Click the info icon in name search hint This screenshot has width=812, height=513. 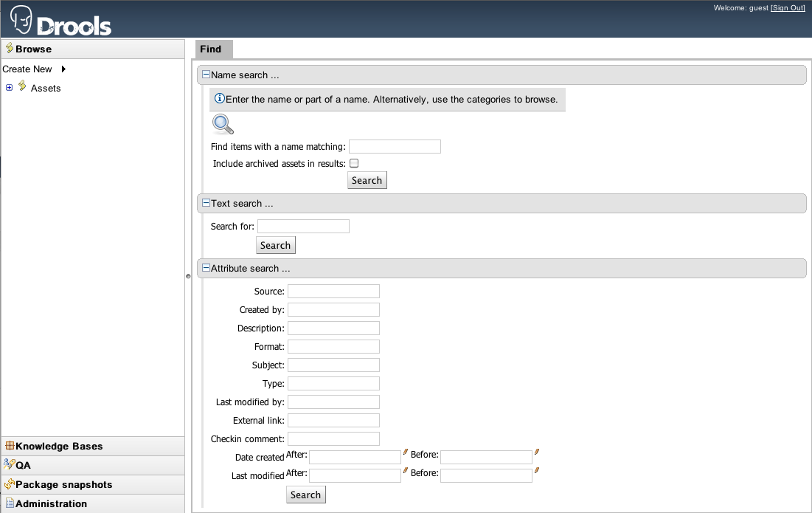(219, 98)
